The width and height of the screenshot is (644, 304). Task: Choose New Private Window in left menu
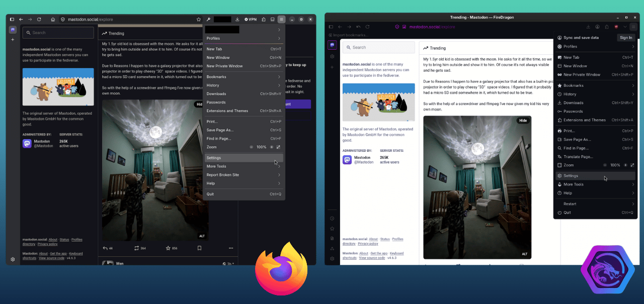245,66
